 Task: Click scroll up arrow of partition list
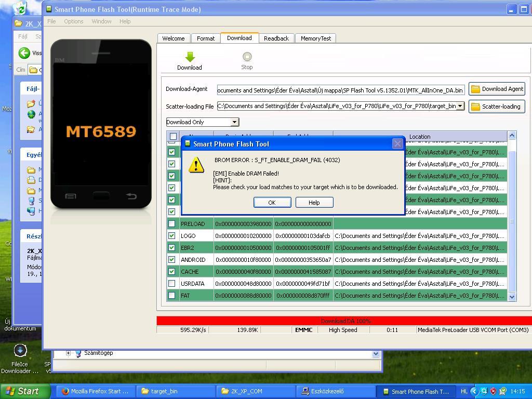pos(512,136)
